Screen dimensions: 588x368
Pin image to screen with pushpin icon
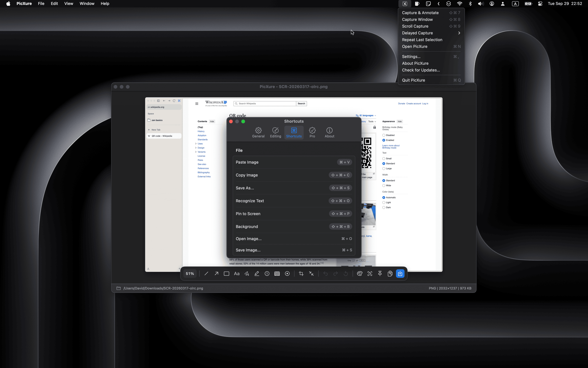point(380,273)
